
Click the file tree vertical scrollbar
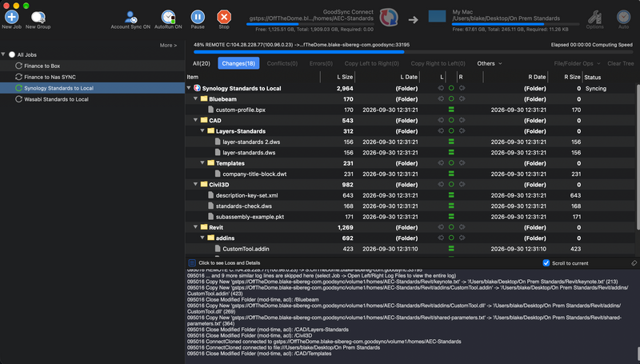[638, 157]
